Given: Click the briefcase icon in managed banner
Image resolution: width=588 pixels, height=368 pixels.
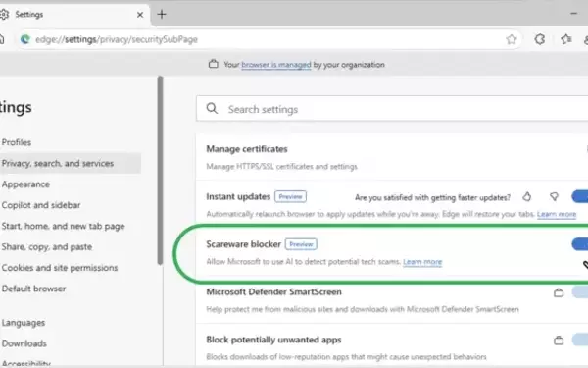Looking at the screenshot, I should [214, 64].
